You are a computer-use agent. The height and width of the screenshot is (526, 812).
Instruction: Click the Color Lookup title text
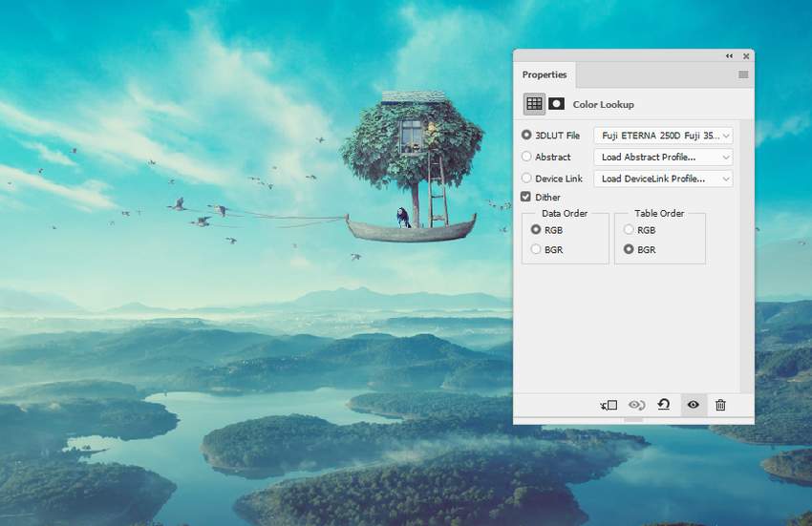click(x=604, y=105)
